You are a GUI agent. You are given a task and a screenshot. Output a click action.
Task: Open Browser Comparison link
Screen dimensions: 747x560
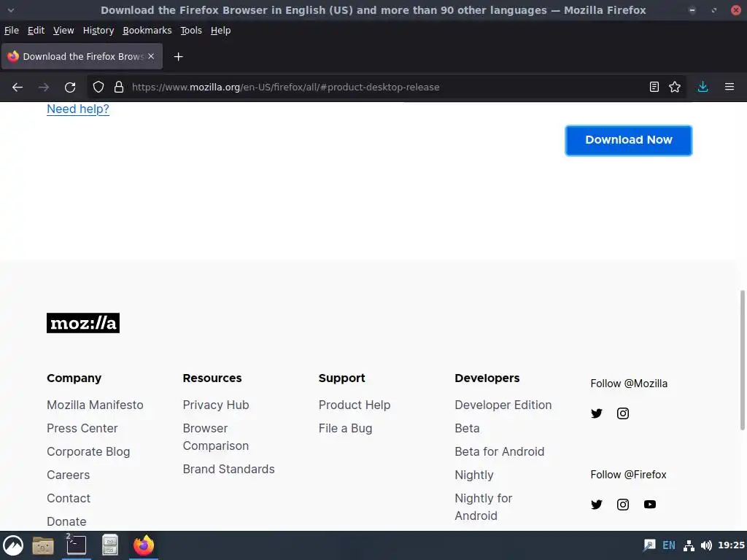coord(216,437)
